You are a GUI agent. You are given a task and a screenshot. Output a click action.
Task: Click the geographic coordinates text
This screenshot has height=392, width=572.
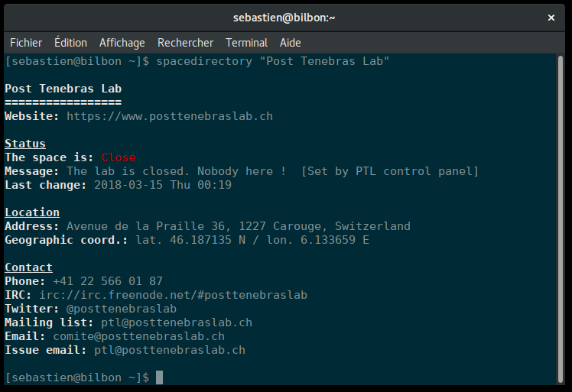point(252,240)
